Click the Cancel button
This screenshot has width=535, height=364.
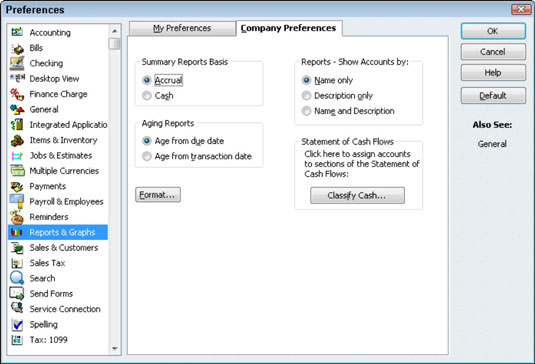(x=493, y=52)
